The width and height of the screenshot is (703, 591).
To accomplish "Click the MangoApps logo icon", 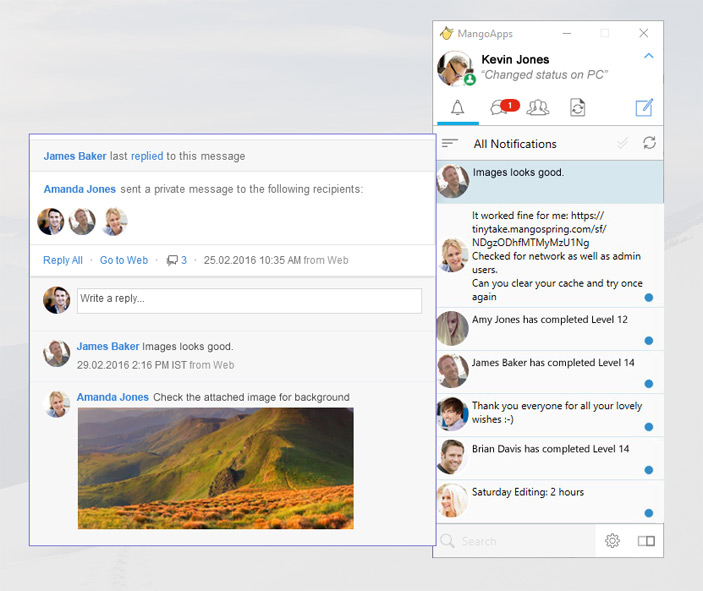I will pyautogui.click(x=447, y=33).
